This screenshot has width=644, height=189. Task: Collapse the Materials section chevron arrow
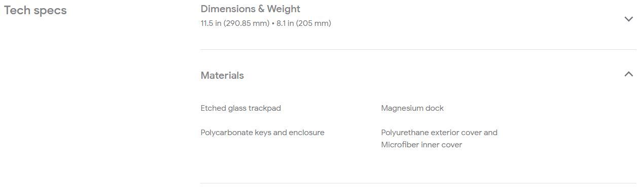(x=628, y=74)
